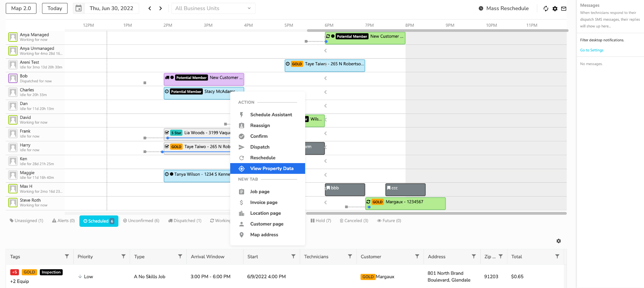Click the truck icon on Bob's job card
This screenshot has width=644, height=288.
tap(167, 77)
